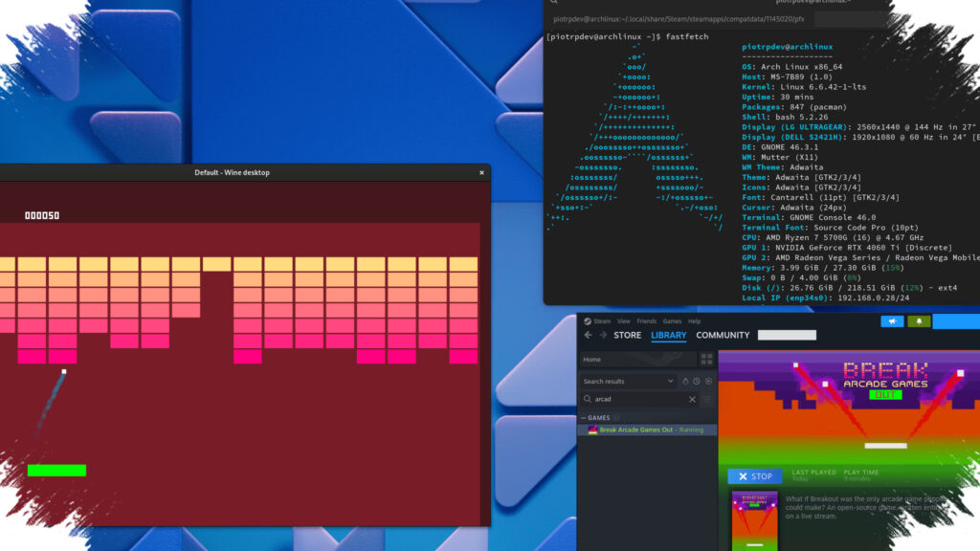Open the game's portrait cover thumbnail
This screenshot has height=551, width=980.
(754, 520)
